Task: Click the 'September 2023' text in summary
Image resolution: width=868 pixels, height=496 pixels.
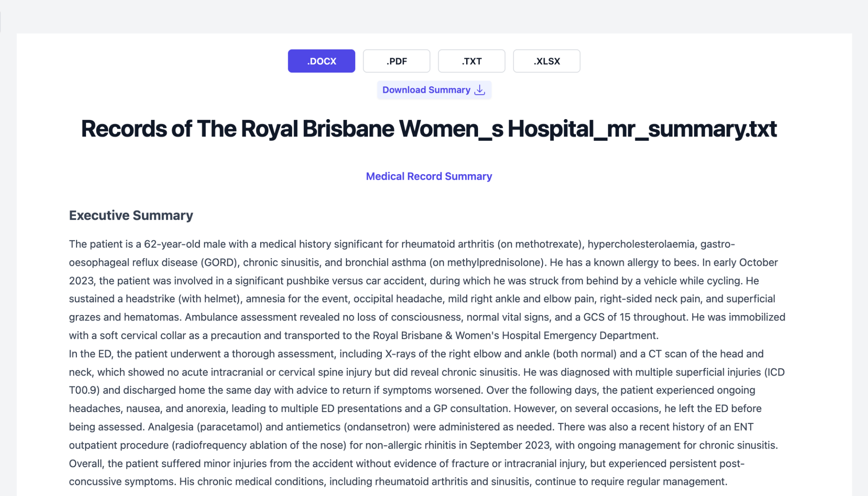Action: tap(509, 446)
